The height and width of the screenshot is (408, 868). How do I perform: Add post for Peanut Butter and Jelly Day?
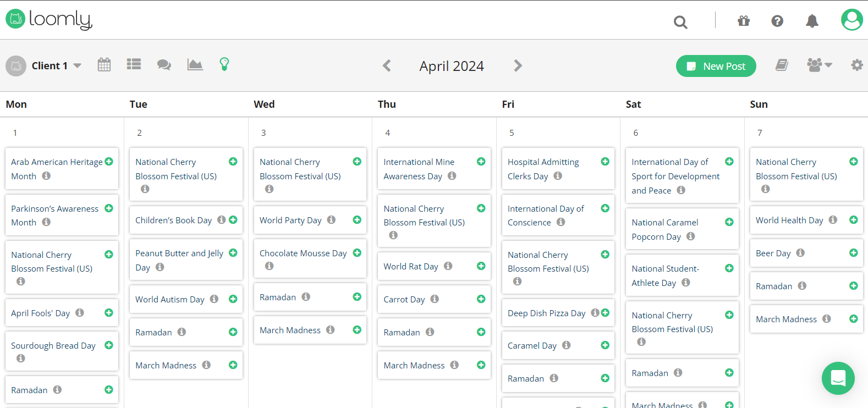[233, 253]
